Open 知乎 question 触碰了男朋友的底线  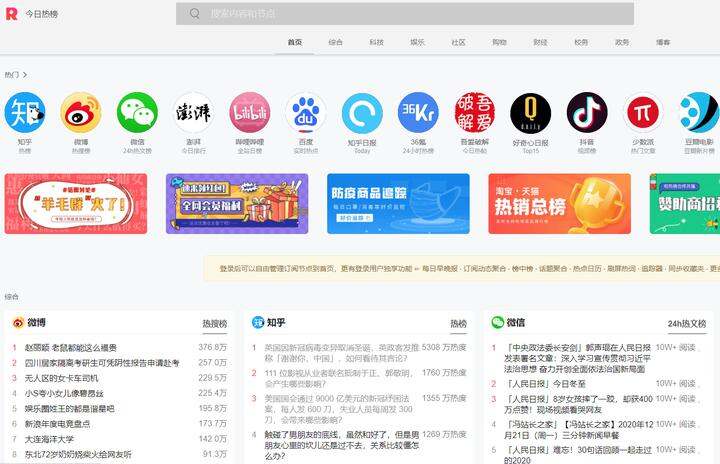[342, 445]
